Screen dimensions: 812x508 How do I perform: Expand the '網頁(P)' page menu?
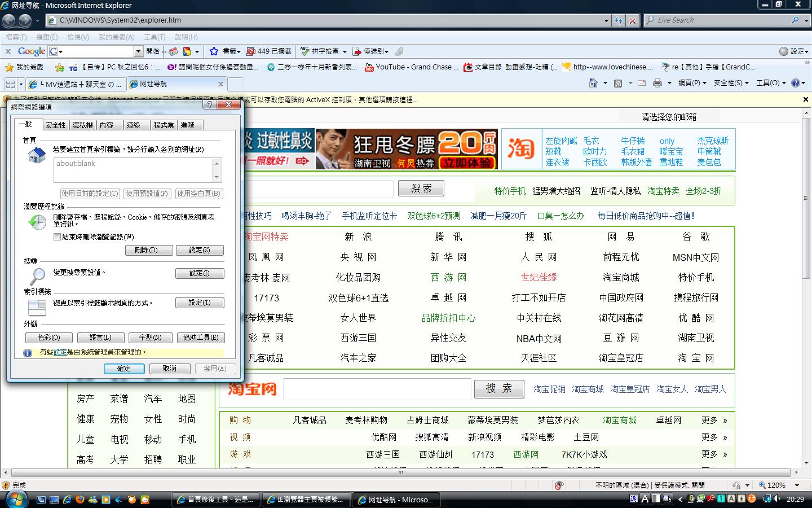click(692, 83)
